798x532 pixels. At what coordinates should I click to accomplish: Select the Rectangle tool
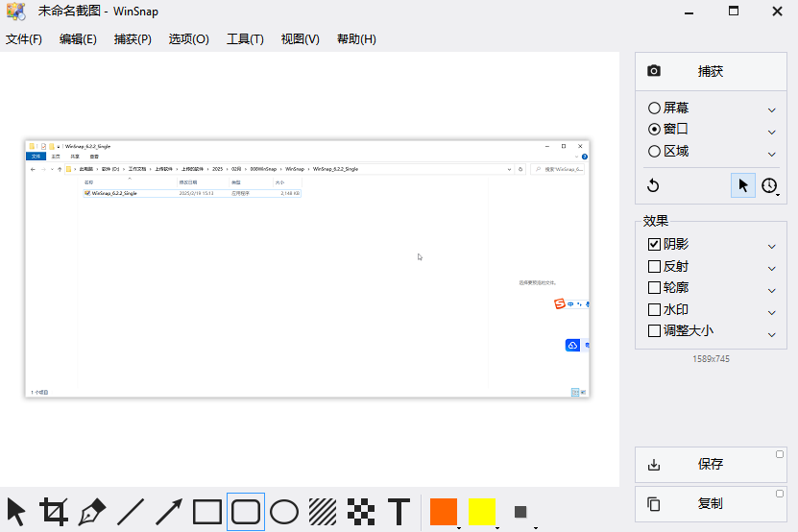tap(207, 512)
